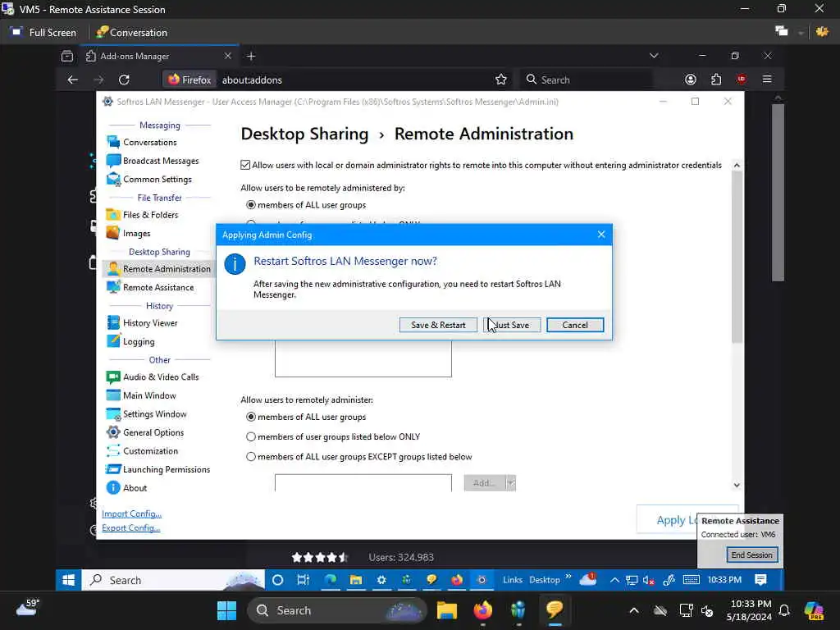The height and width of the screenshot is (630, 840).
Task: Go to Logging settings
Action: (x=130, y=342)
